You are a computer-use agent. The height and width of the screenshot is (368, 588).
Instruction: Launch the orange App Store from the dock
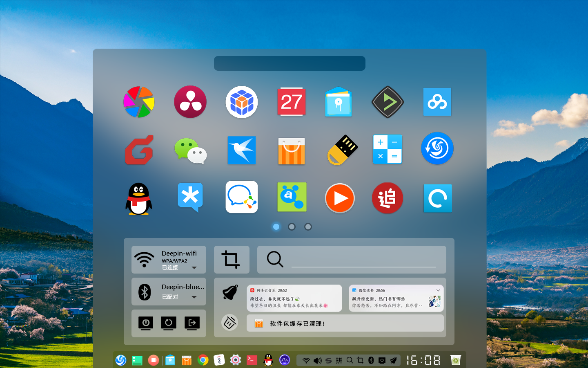point(186,360)
